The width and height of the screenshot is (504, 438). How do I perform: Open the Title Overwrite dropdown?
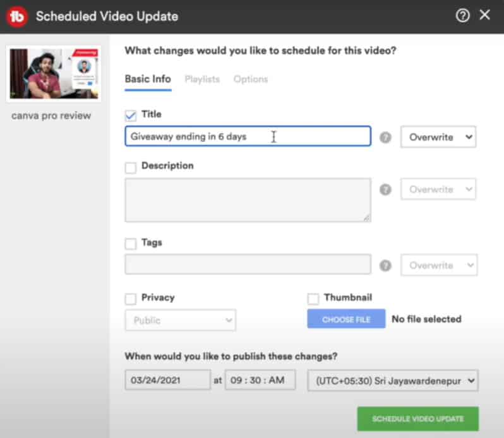pyautogui.click(x=438, y=137)
